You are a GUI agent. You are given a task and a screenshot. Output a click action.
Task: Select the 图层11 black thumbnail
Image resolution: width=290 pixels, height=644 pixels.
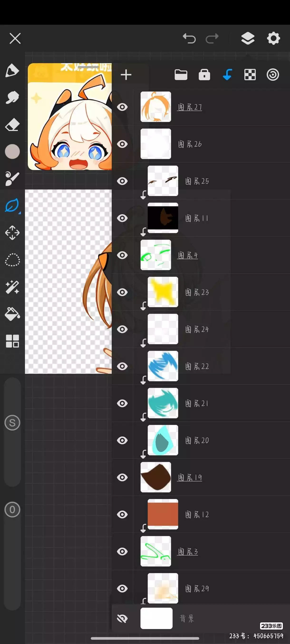[x=163, y=218]
